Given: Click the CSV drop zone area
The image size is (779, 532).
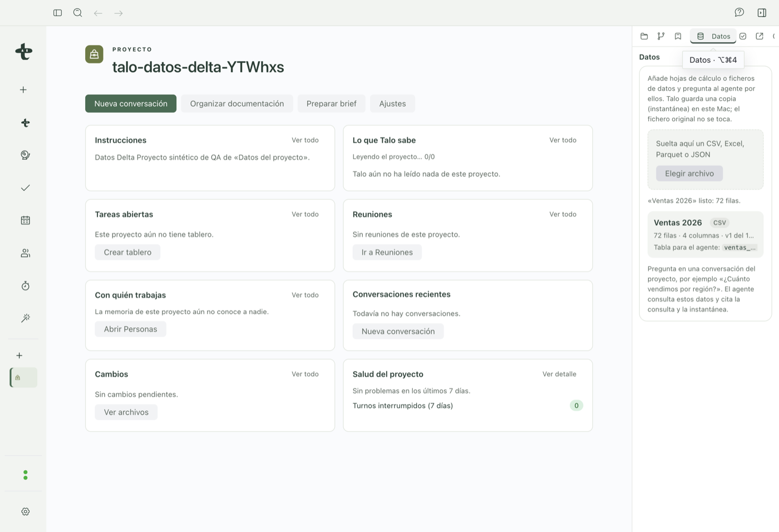Looking at the screenshot, I should [x=706, y=159].
